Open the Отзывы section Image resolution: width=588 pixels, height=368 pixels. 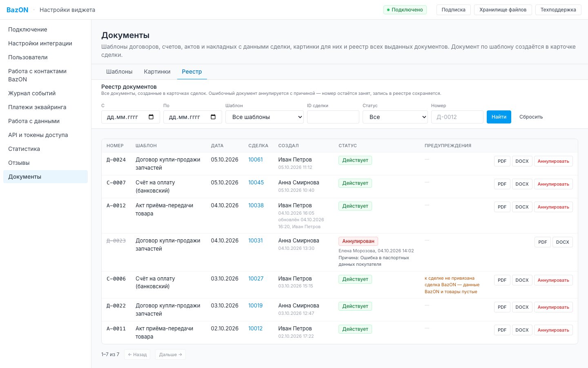45,163
